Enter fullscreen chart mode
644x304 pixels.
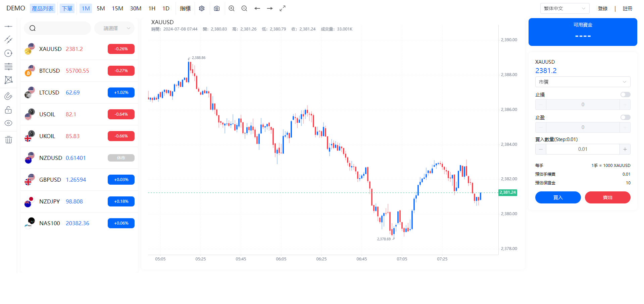[283, 8]
